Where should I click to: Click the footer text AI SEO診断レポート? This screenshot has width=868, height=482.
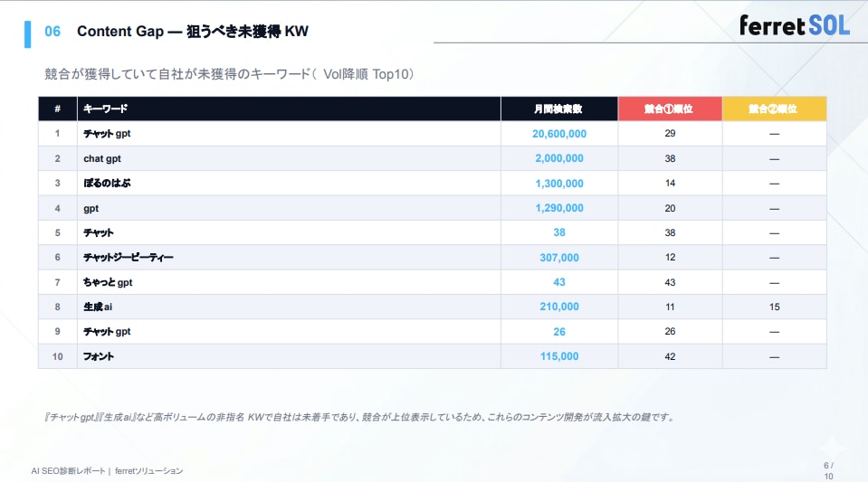69,471
